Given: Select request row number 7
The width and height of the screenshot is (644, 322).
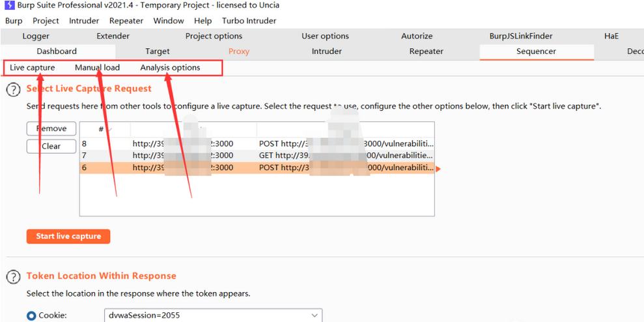Looking at the screenshot, I should [x=257, y=155].
